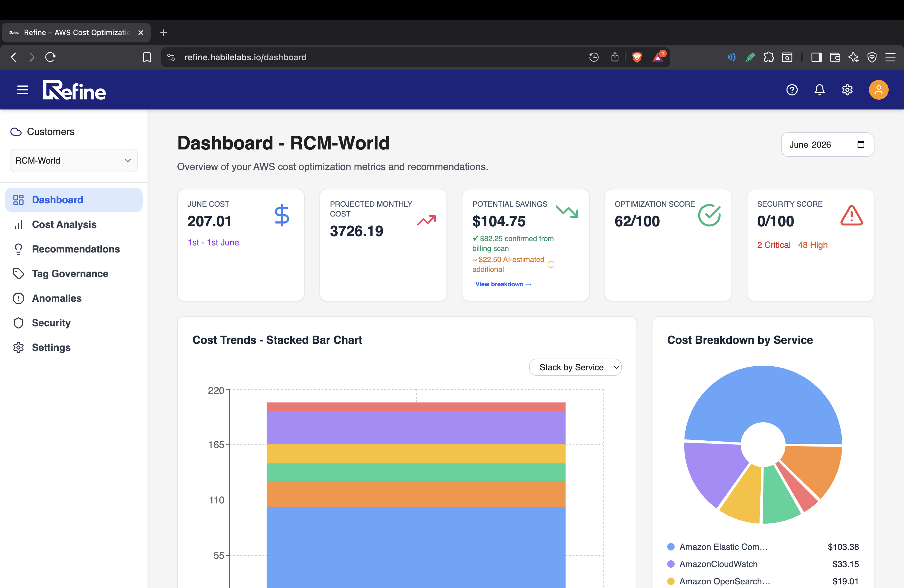Image resolution: width=904 pixels, height=588 pixels.
Task: Open the orange user profile avatar
Action: (878, 90)
